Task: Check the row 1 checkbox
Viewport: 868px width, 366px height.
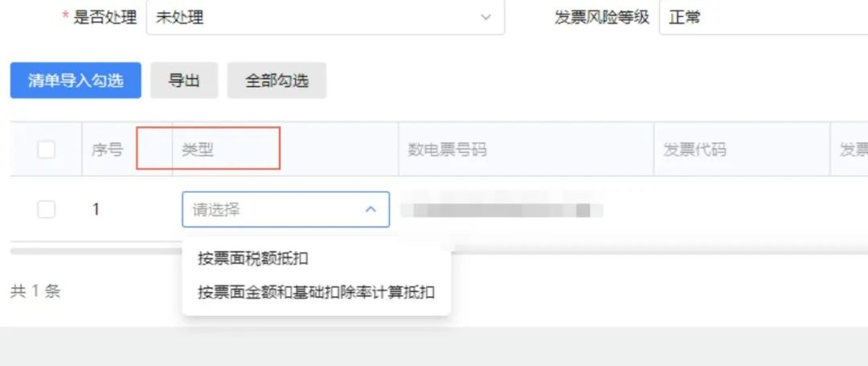Action: coord(46,209)
